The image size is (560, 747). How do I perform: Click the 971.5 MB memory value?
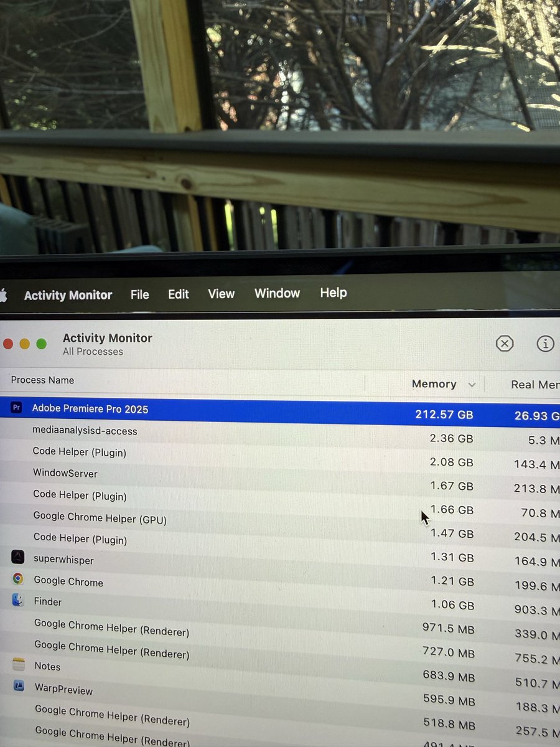click(x=448, y=629)
